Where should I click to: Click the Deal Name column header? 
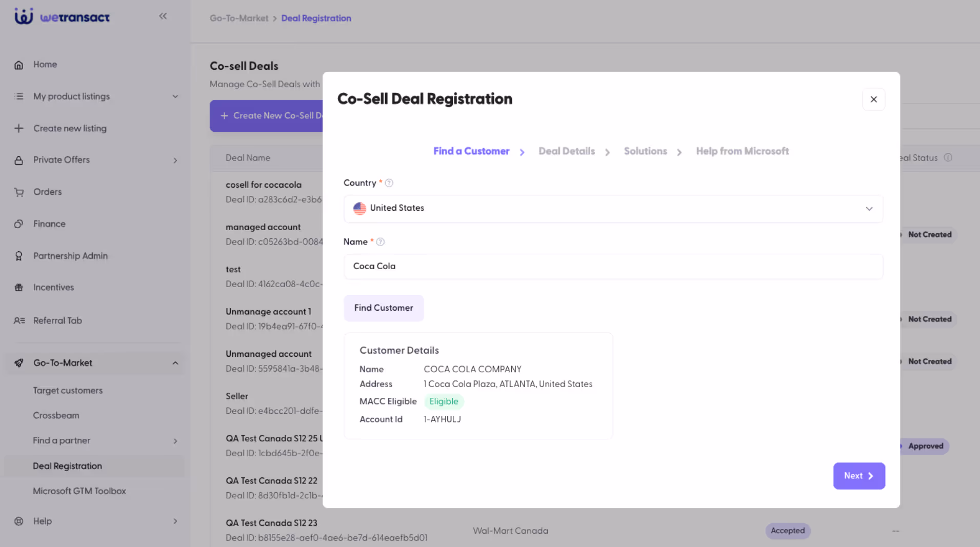(248, 158)
